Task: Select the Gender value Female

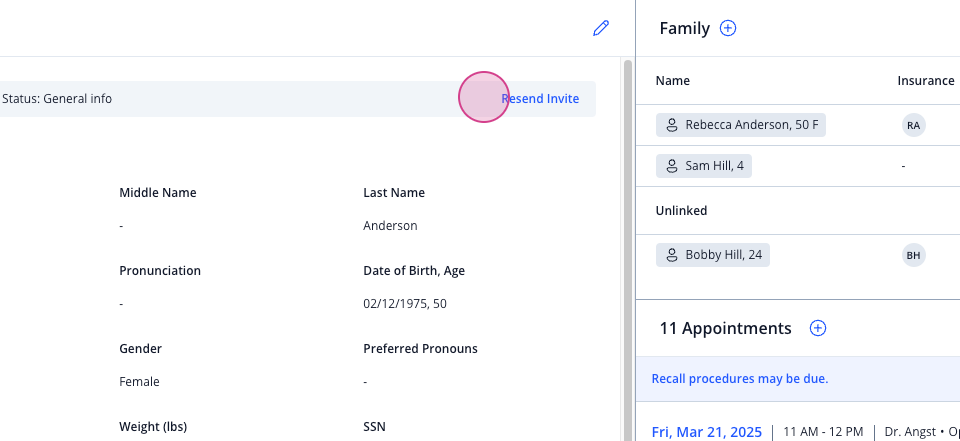Action: (x=139, y=382)
